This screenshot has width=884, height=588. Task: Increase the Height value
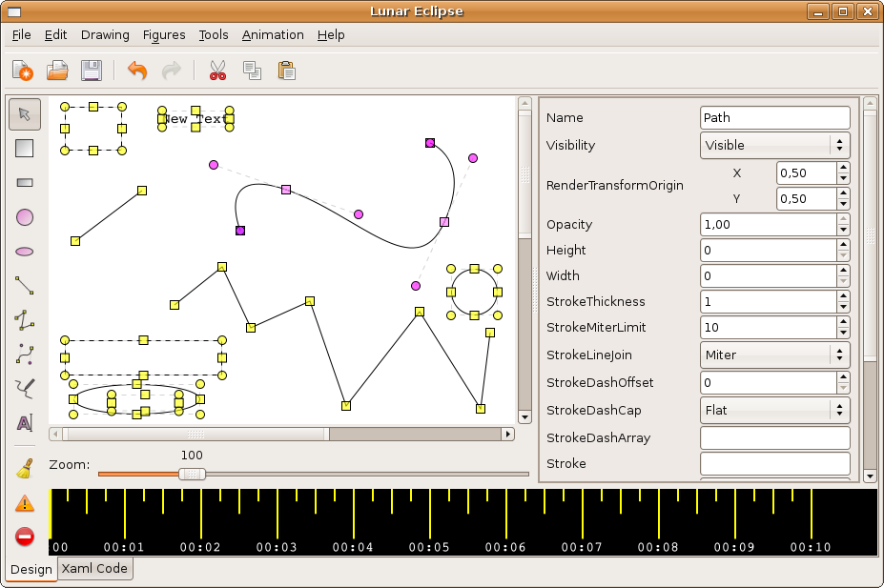coord(843,244)
